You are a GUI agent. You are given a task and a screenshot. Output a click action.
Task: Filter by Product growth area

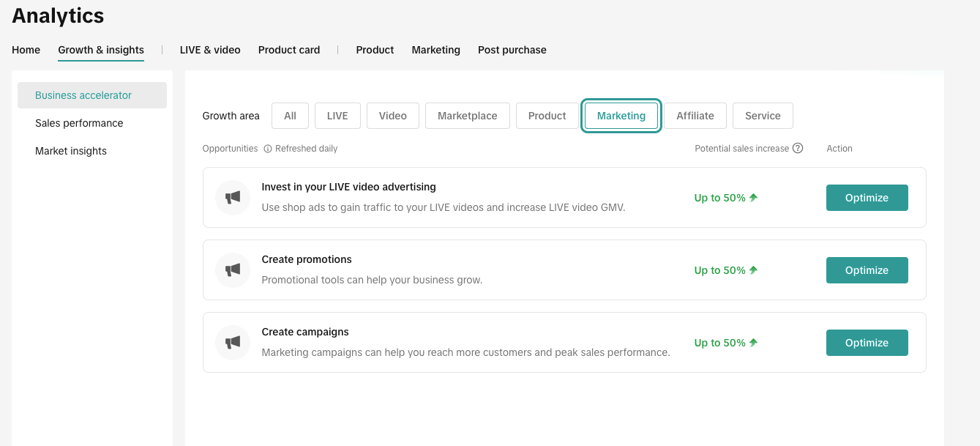click(547, 116)
